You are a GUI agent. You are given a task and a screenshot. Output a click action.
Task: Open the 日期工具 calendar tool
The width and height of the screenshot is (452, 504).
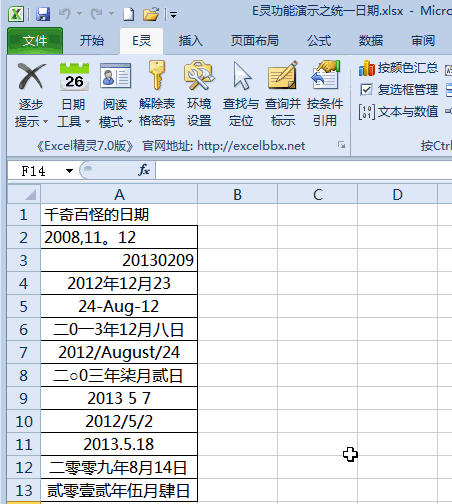tap(74, 95)
